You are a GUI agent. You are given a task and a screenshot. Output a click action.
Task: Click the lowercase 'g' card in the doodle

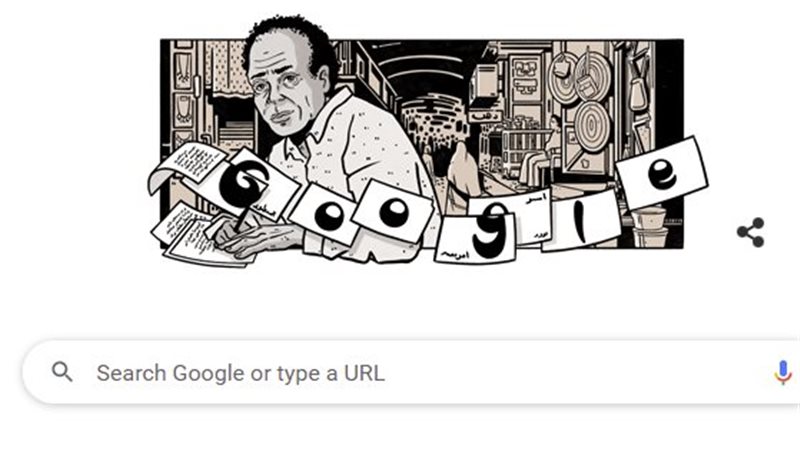click(x=477, y=231)
